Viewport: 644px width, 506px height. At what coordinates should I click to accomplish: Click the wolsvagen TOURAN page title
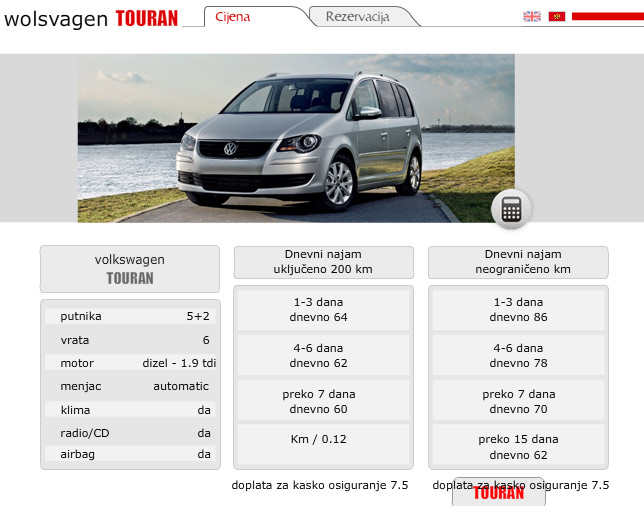pyautogui.click(x=91, y=18)
